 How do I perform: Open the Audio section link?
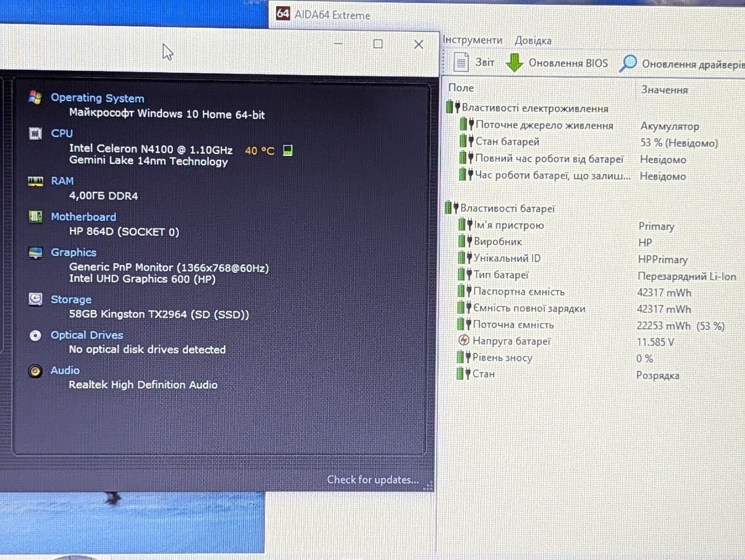[65, 370]
